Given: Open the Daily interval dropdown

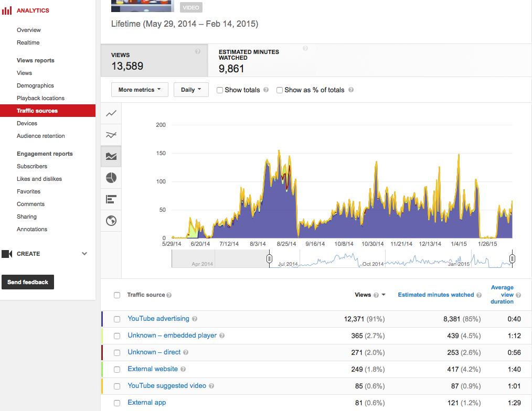Looking at the screenshot, I should 191,90.
